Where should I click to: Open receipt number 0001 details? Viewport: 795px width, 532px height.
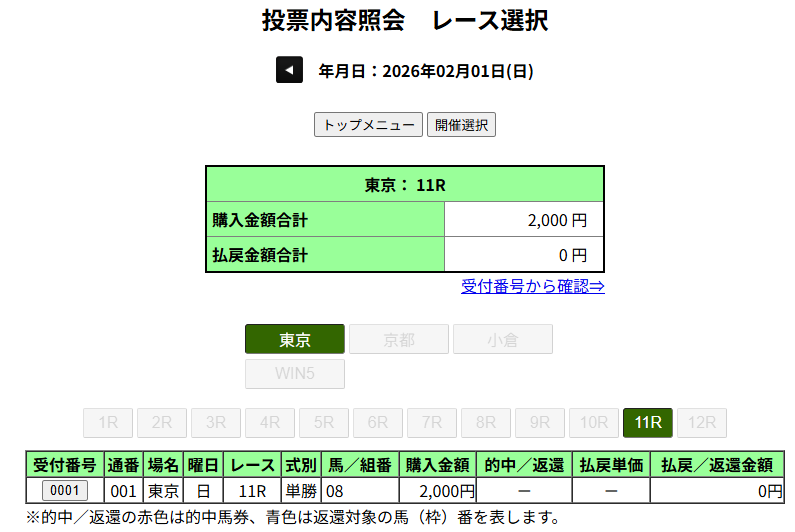click(x=64, y=490)
